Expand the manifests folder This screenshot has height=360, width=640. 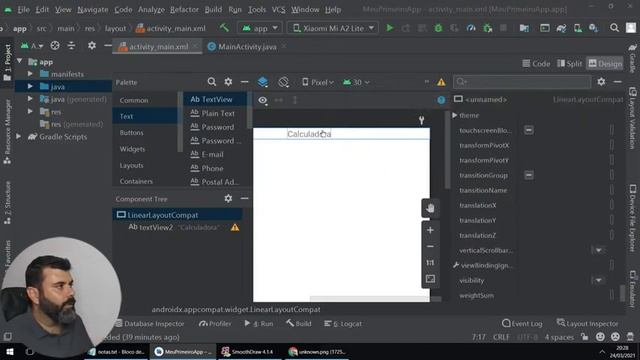(x=30, y=74)
